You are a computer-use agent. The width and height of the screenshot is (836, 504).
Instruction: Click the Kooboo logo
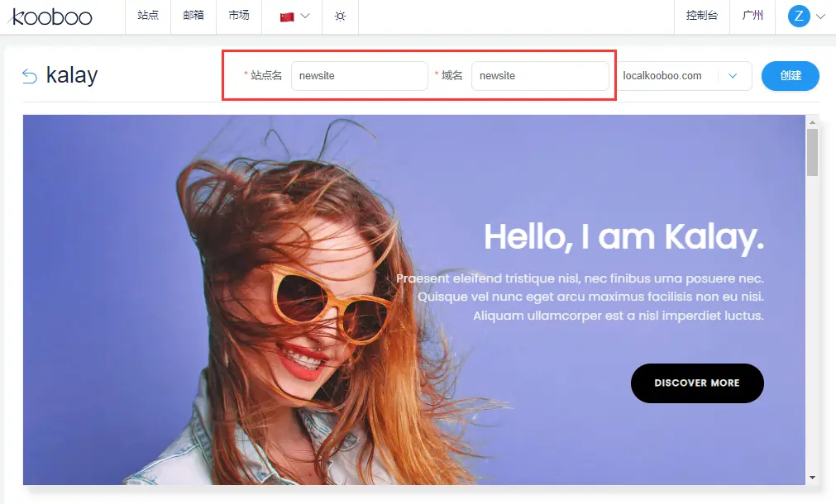(51, 17)
